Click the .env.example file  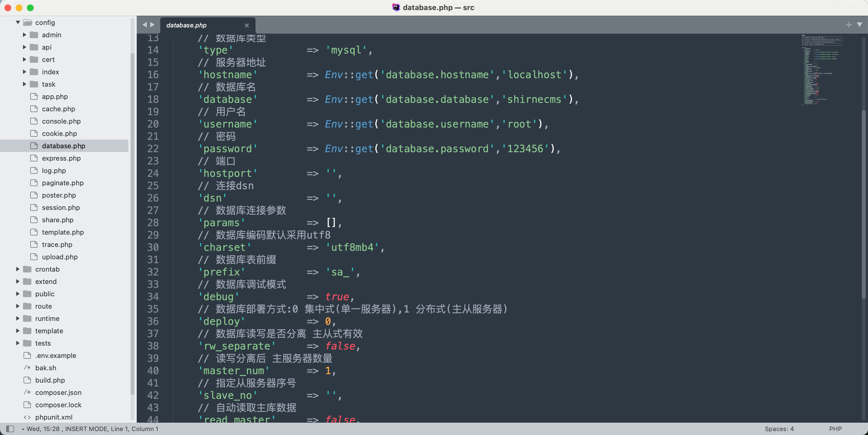coord(55,355)
